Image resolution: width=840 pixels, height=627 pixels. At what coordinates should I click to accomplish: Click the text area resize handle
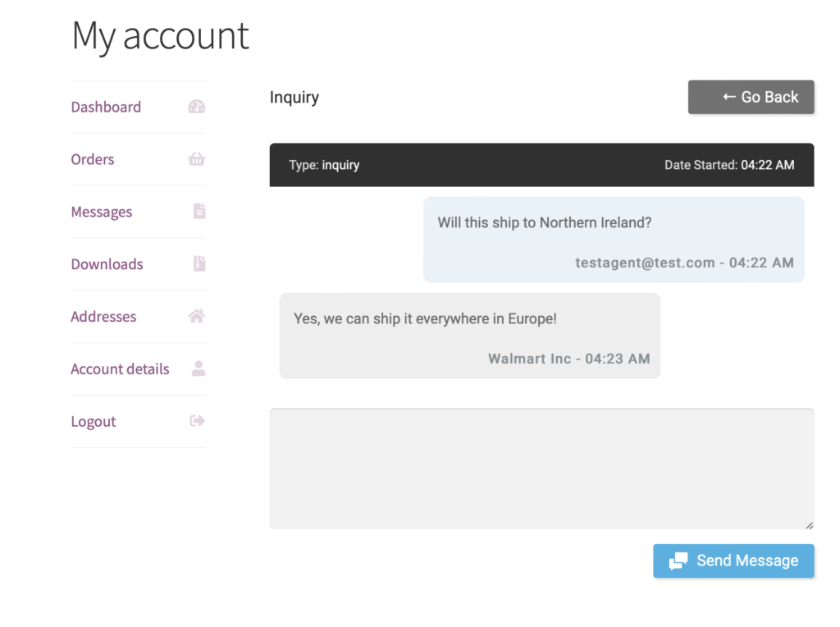click(x=810, y=526)
